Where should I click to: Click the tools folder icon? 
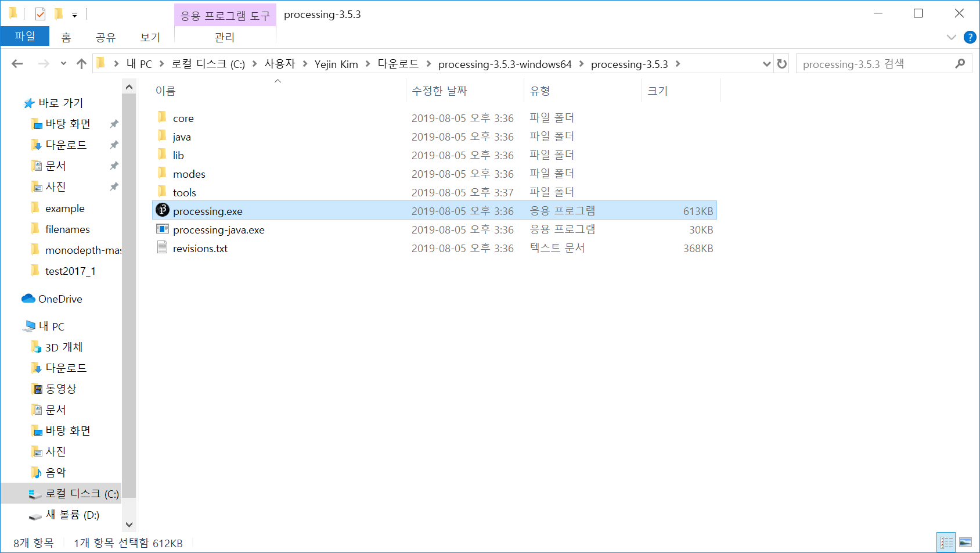pyautogui.click(x=162, y=192)
